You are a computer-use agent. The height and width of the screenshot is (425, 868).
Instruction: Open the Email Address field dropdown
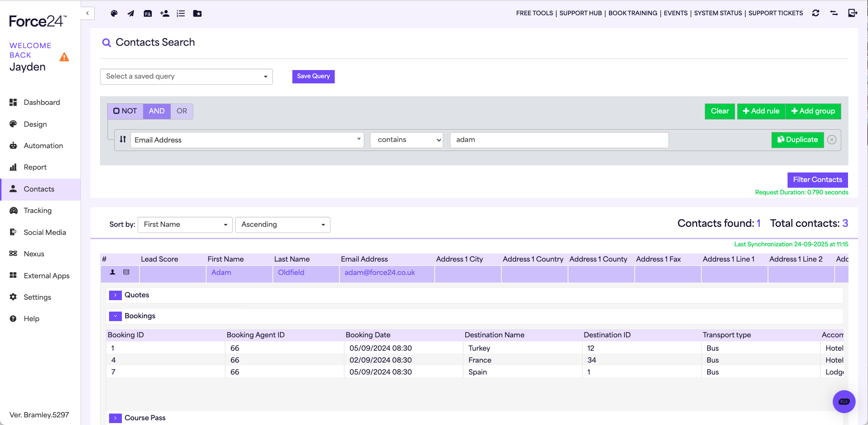point(247,140)
